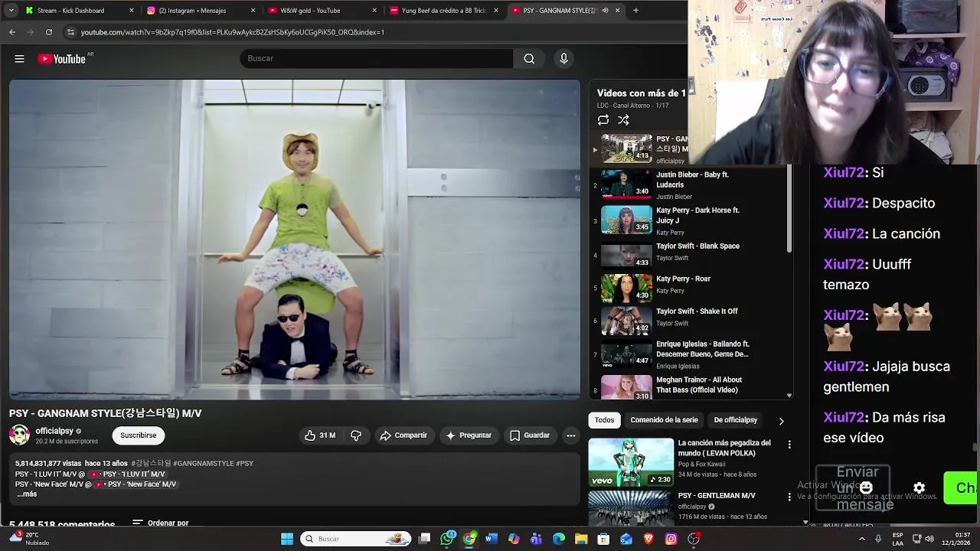Save video with Guardar button

(x=530, y=435)
